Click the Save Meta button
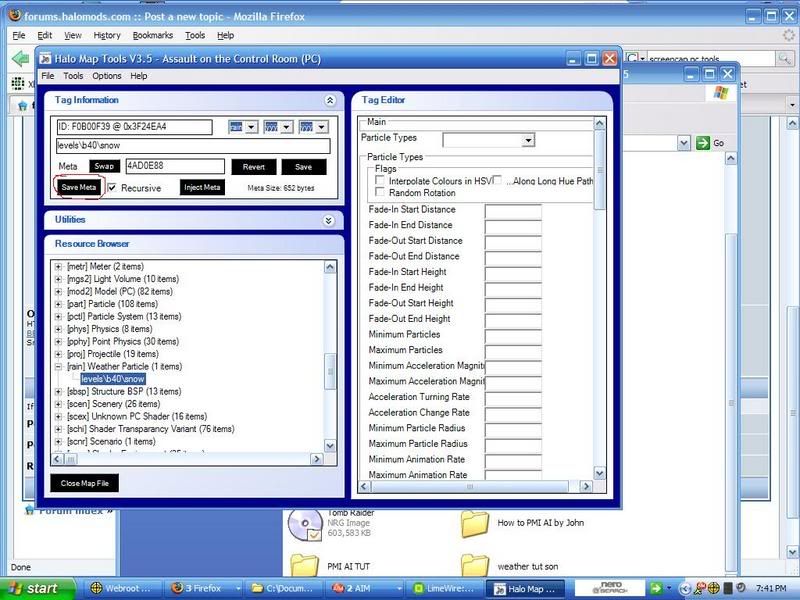 (79, 187)
